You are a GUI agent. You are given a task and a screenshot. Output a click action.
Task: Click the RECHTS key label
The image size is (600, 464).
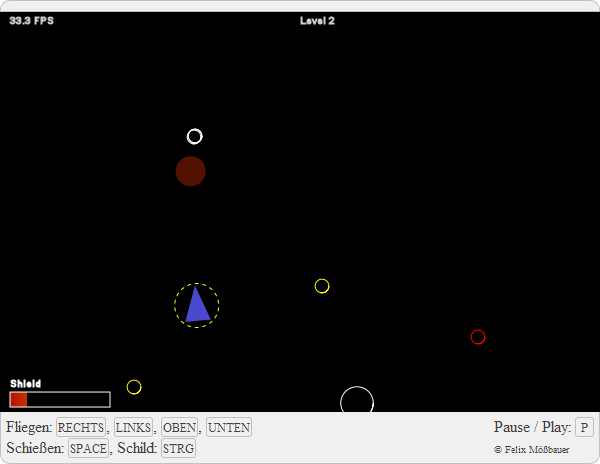pyautogui.click(x=81, y=427)
